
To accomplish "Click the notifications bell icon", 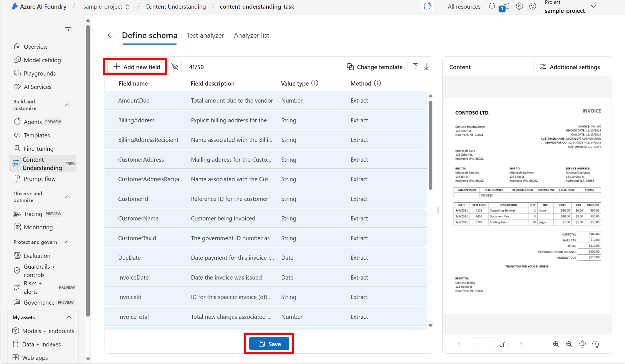I will [492, 6].
